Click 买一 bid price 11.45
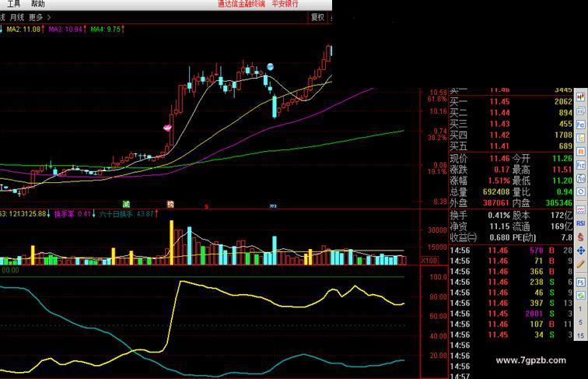The image size is (588, 379). (x=499, y=101)
